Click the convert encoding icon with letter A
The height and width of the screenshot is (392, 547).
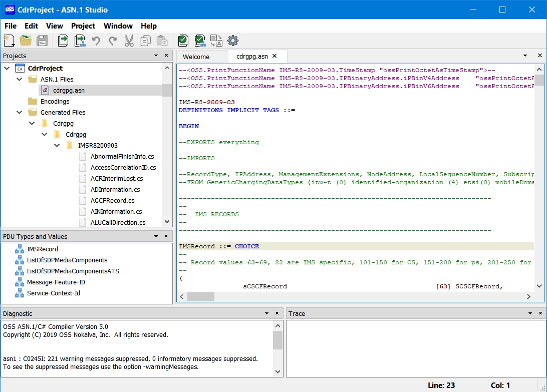[x=216, y=41]
